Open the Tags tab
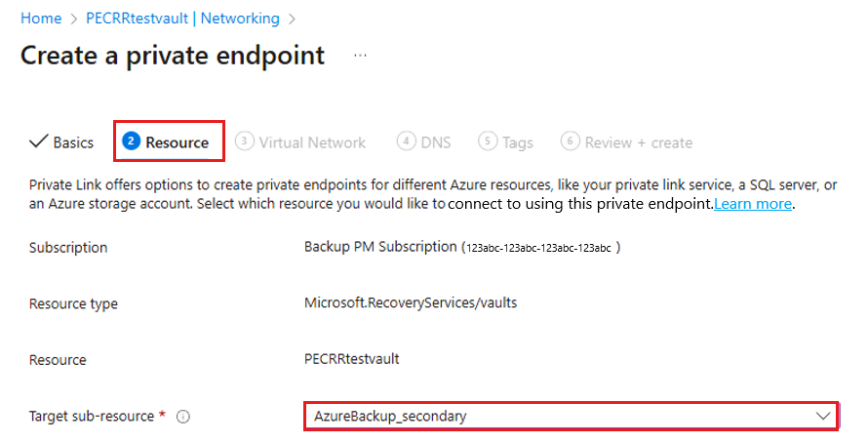Screen dimensions: 868x443 click(x=518, y=142)
